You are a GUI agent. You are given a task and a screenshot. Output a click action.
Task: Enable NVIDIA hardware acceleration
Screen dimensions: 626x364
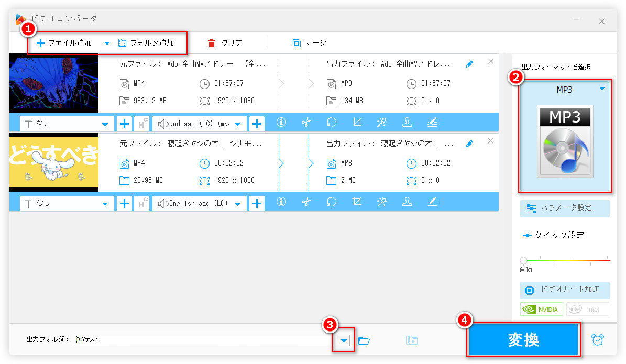click(541, 309)
